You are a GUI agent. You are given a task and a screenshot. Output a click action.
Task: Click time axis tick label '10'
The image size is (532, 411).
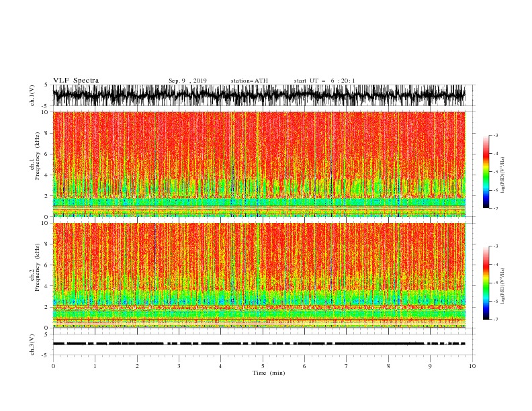[x=472, y=366]
